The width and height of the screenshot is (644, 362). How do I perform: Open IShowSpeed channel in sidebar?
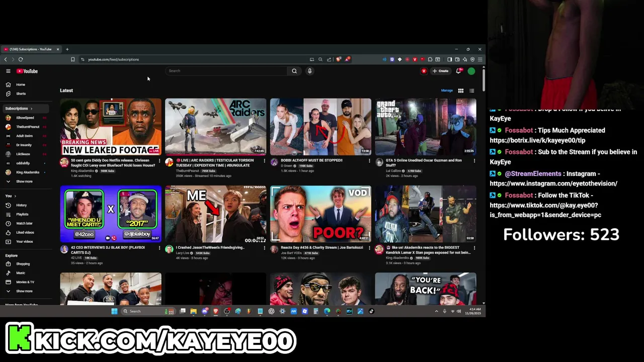26,118
